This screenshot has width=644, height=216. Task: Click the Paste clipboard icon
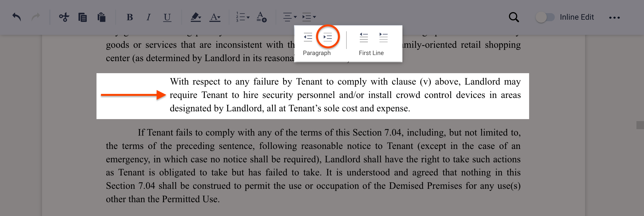101,17
